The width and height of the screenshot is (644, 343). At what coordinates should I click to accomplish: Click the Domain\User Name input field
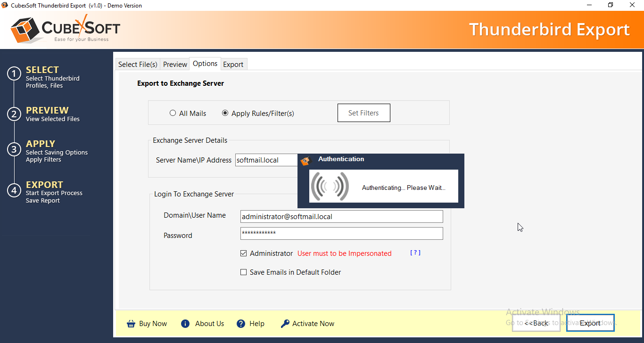341,217
